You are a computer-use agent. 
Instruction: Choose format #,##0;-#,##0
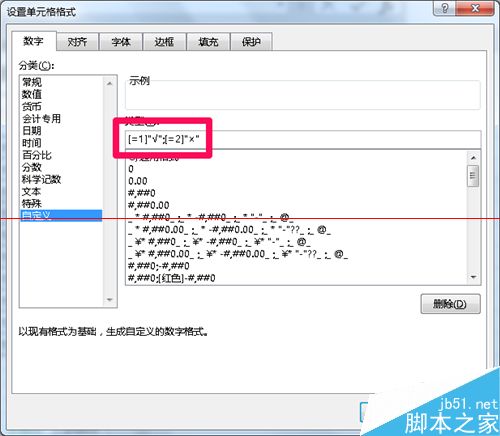[297, 266]
